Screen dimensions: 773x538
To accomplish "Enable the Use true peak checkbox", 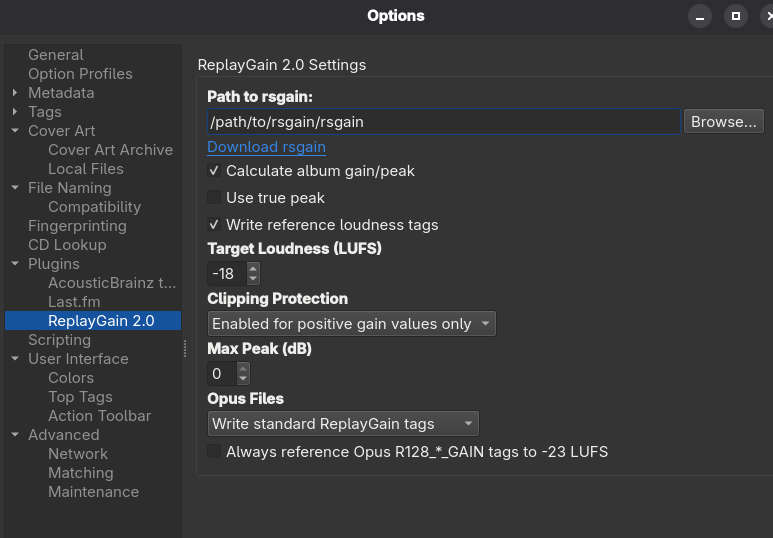I will tap(214, 198).
